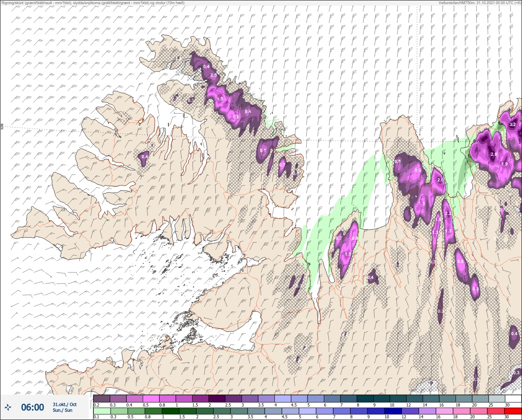522x420 pixels.
Task: Pick the dark purple snow-scale swatch labeled 2
Action: (x=217, y=398)
